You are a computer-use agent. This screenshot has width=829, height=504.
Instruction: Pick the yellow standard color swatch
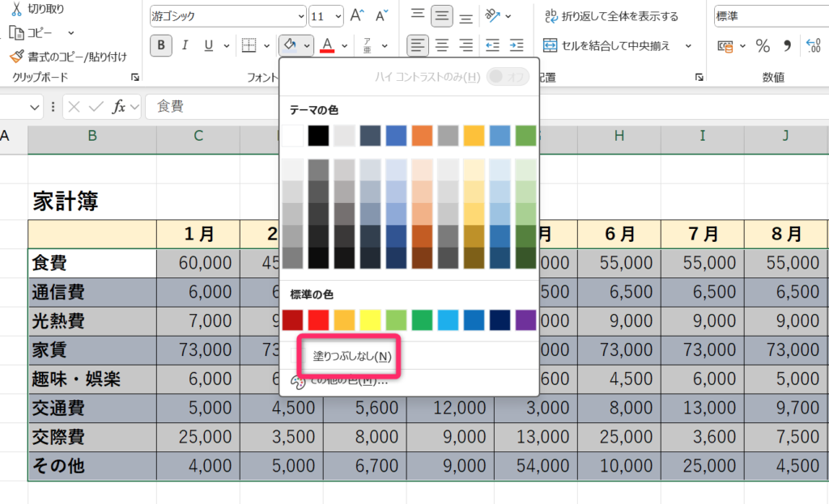coord(372,320)
